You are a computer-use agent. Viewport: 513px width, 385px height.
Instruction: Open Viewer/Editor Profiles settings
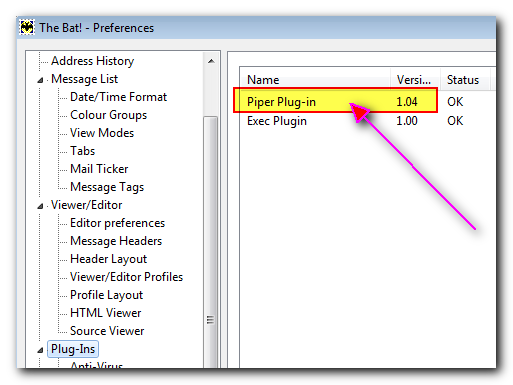coord(126,277)
